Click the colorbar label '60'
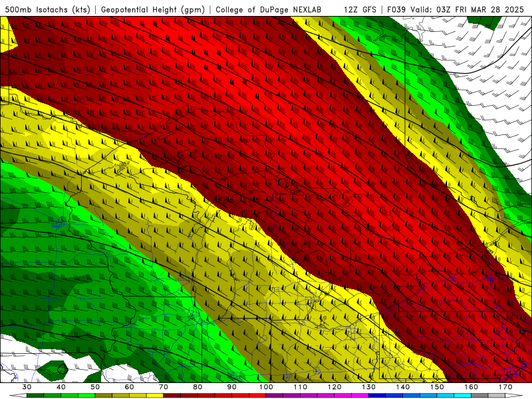Screen dimensions: 532x399 (129, 387)
